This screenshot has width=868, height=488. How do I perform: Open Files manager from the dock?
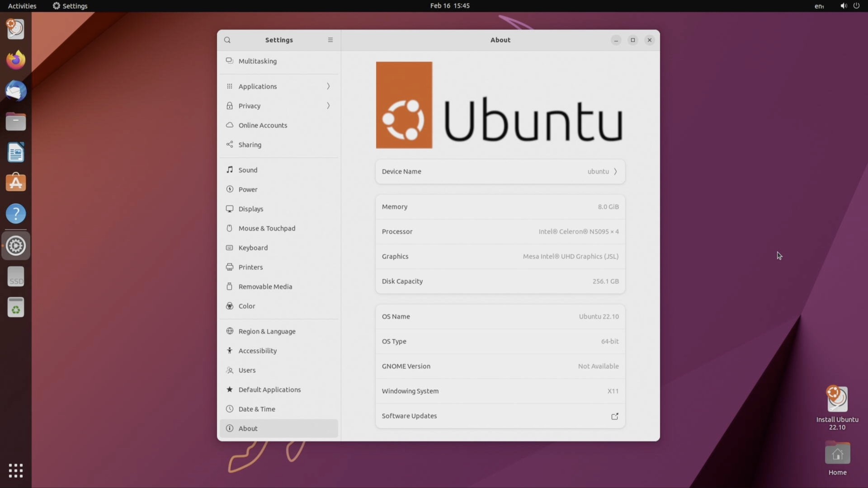(16, 122)
